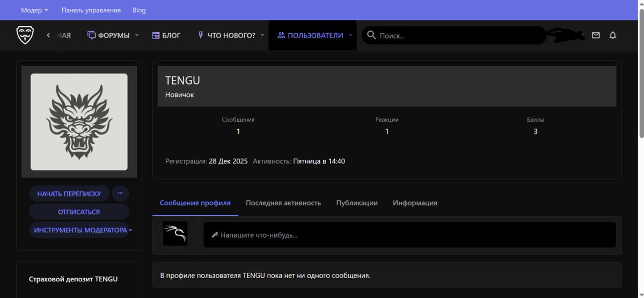
Task: Click the left nav scroll chevron
Action: click(x=48, y=35)
